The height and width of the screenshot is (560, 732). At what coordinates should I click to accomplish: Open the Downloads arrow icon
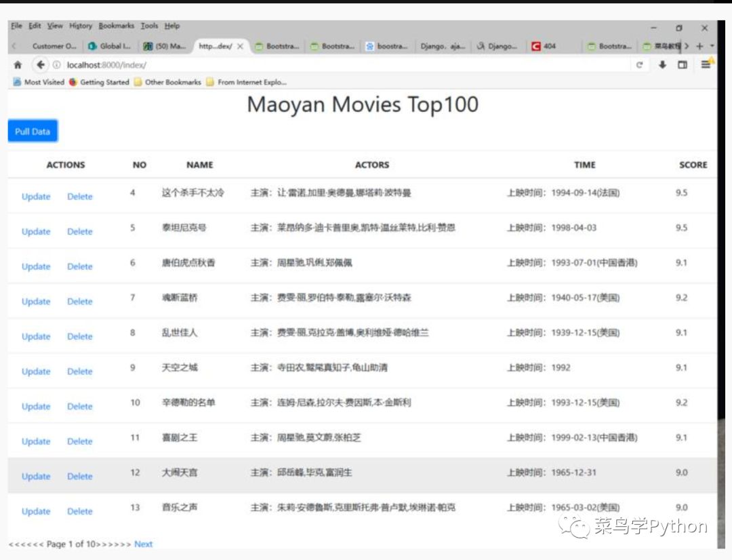click(x=662, y=65)
